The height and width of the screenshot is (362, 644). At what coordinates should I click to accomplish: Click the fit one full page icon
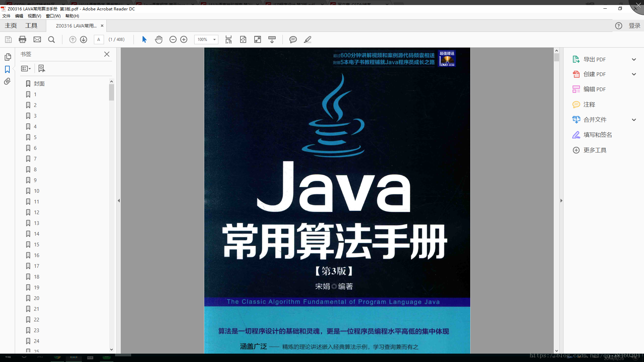coord(243,40)
